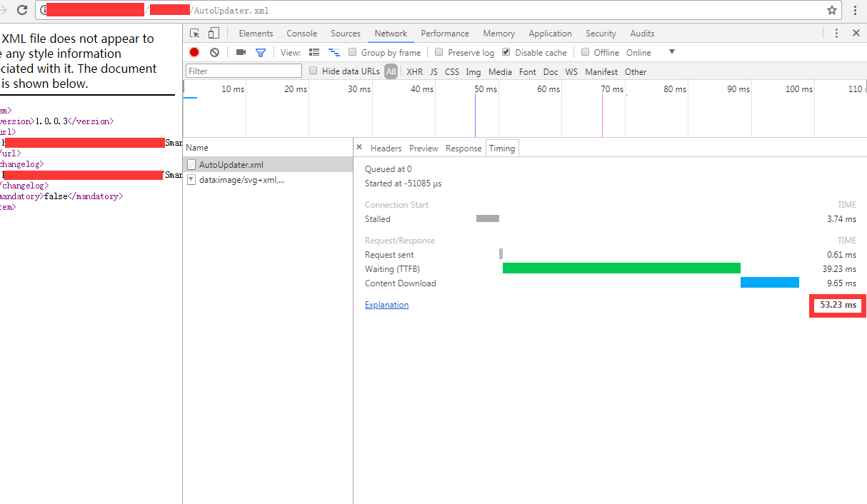Filter requests by JS

(x=433, y=71)
